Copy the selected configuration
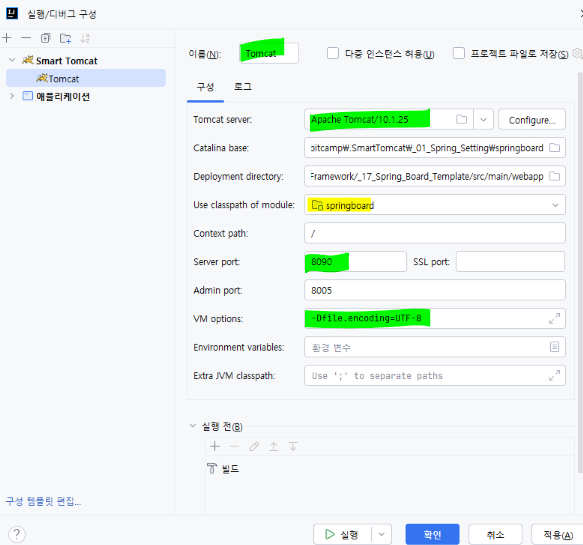This screenshot has width=583, height=545. 45,38
